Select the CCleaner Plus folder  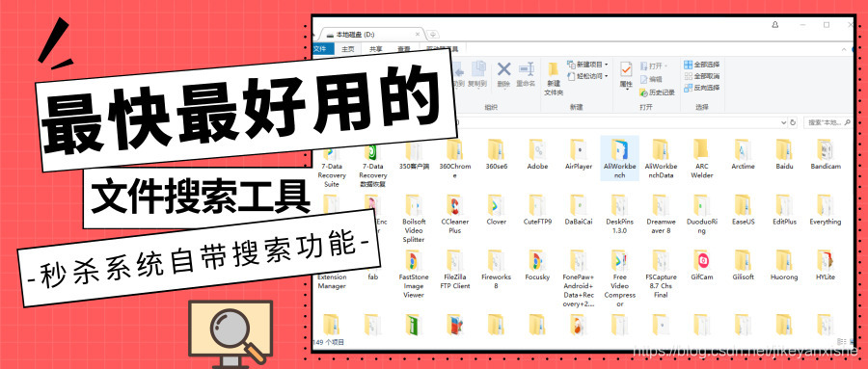(x=455, y=214)
